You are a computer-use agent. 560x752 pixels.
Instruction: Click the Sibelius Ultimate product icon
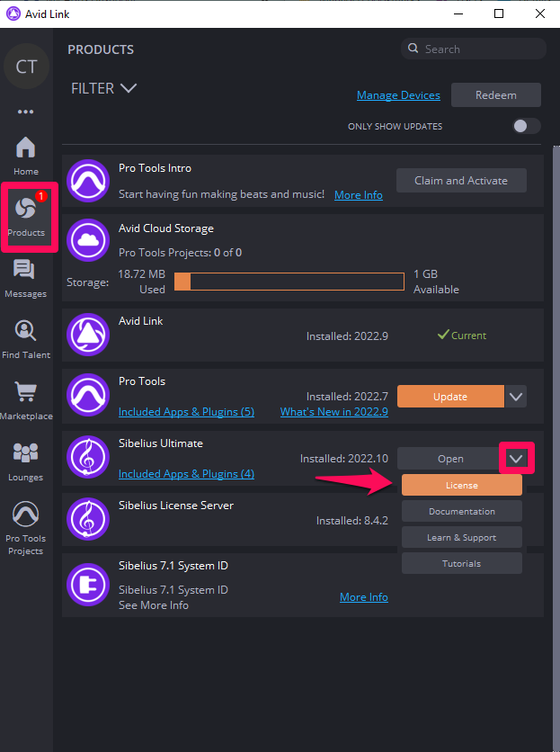[x=88, y=459]
